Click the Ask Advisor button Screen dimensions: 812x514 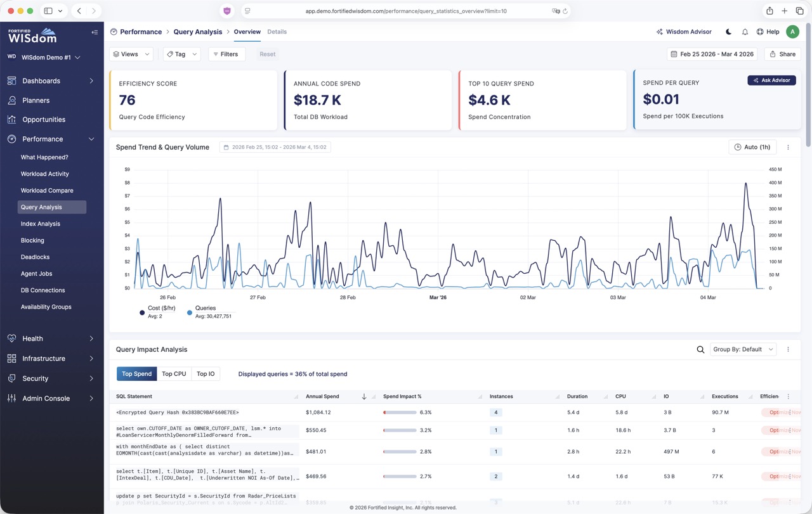771,80
